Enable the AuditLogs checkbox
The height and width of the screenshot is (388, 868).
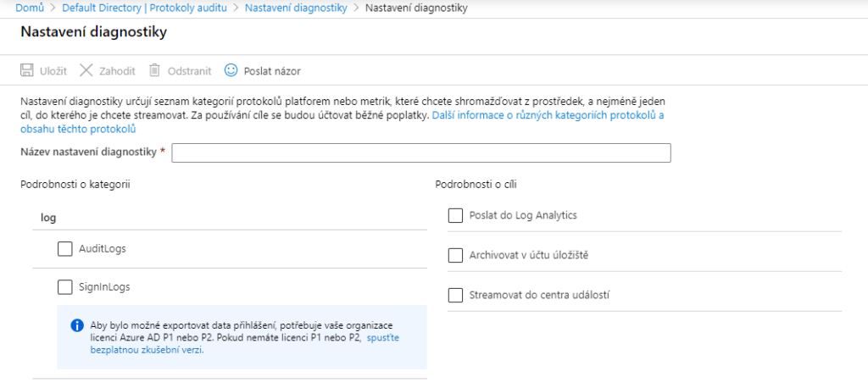(x=65, y=248)
